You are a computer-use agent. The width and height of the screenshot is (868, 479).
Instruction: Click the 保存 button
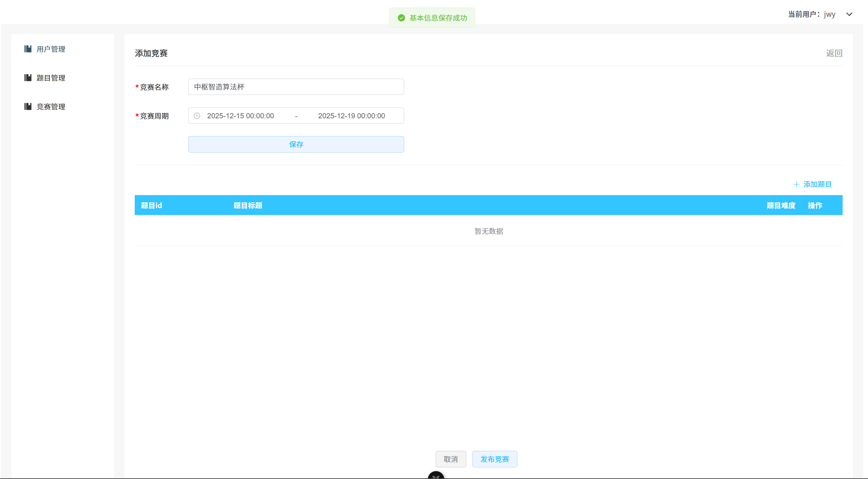(x=296, y=144)
